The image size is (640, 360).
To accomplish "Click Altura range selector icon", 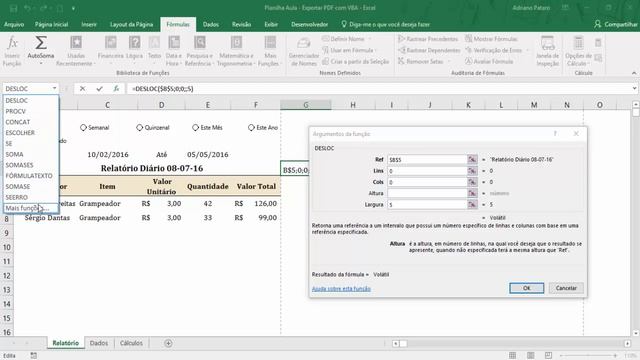I will [x=472, y=193].
